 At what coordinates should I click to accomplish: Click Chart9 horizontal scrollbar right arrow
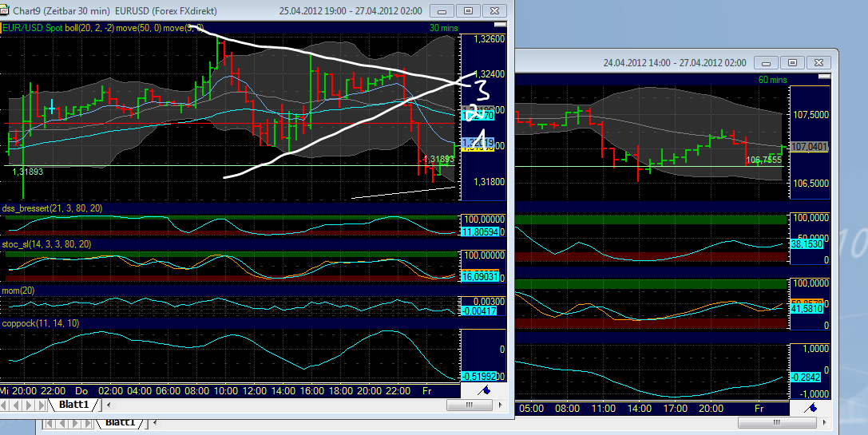[x=501, y=405]
